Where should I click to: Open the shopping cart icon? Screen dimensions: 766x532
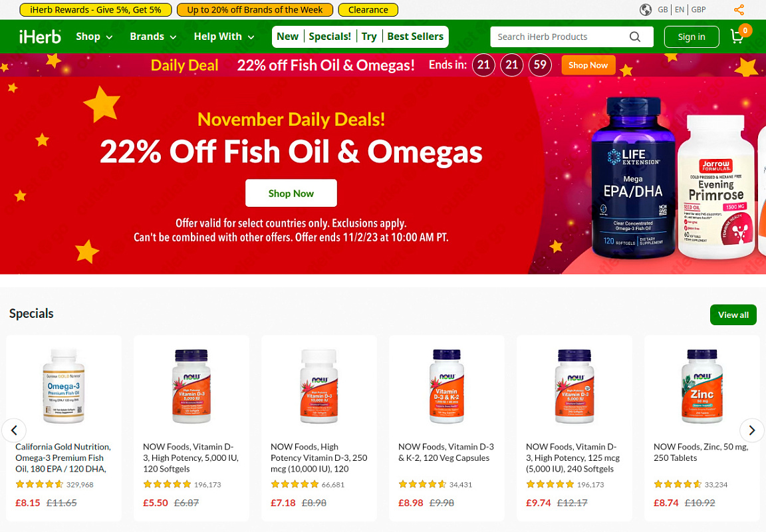tap(737, 37)
